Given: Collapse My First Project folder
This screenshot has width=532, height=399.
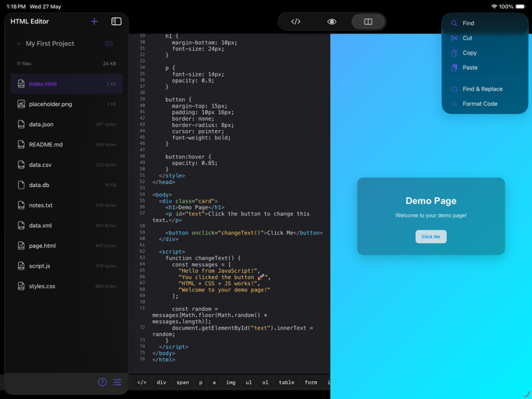Looking at the screenshot, I should pos(19,44).
